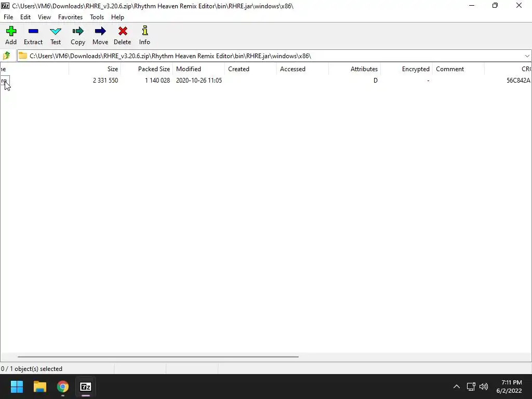Open File Explorer from taskbar
Screen dimensions: 532x399
point(39,387)
